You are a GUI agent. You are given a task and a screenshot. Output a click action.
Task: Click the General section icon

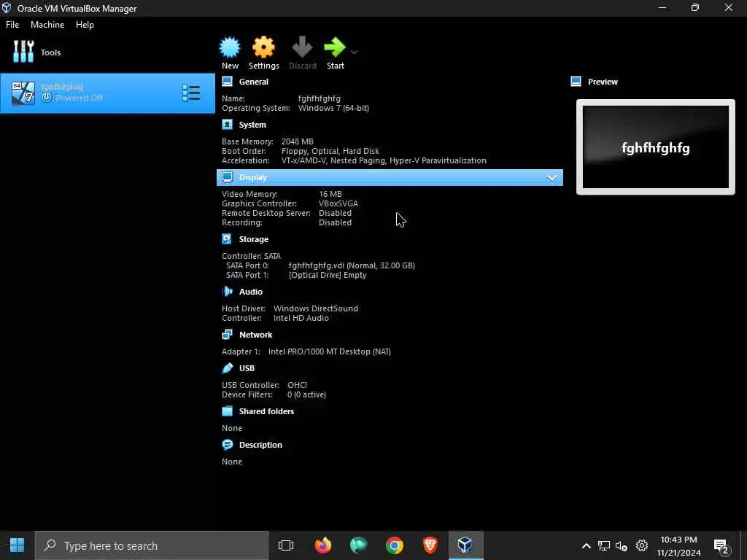point(228,82)
